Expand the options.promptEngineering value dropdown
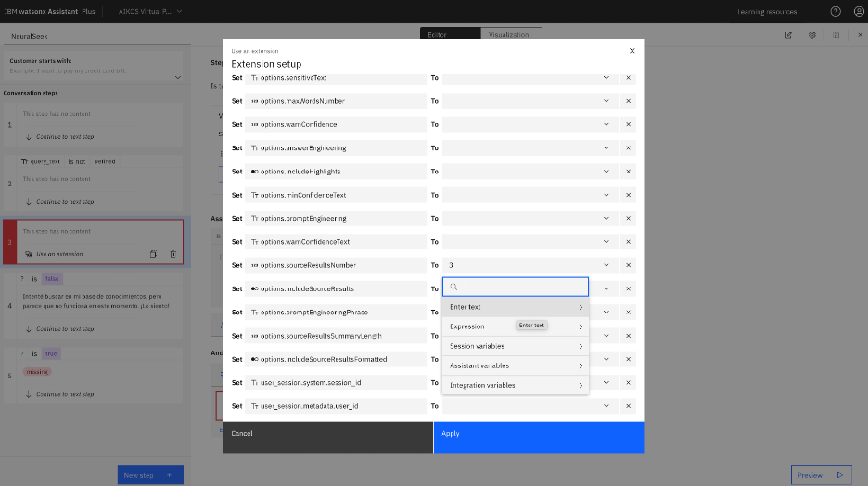The image size is (868, 486). 606,218
